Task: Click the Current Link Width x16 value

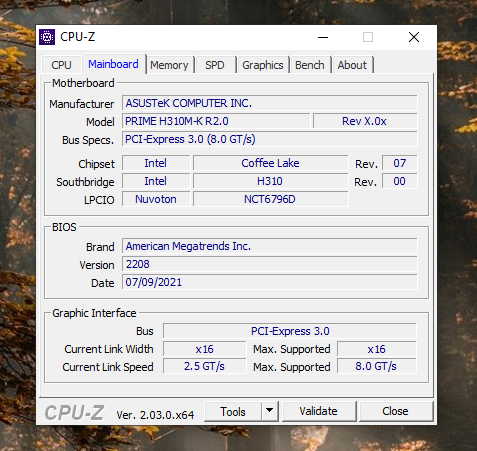Action: 205,349
